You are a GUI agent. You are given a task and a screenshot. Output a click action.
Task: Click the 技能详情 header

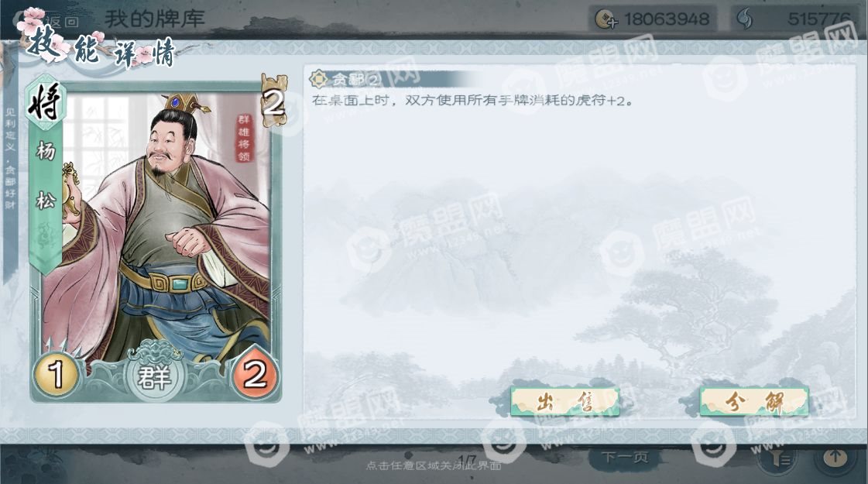[x=102, y=53]
